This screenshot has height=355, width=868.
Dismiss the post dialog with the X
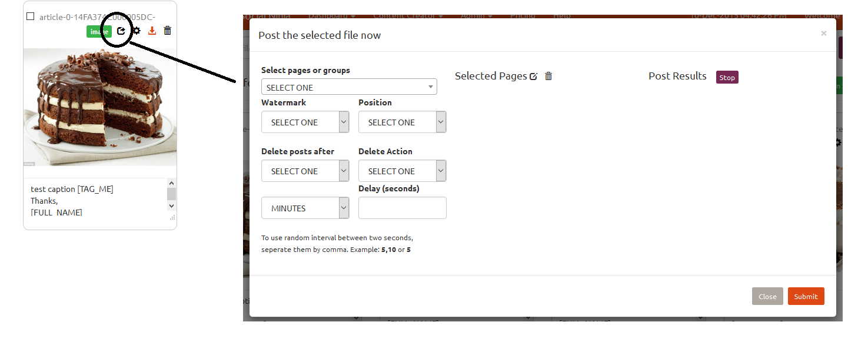823,34
